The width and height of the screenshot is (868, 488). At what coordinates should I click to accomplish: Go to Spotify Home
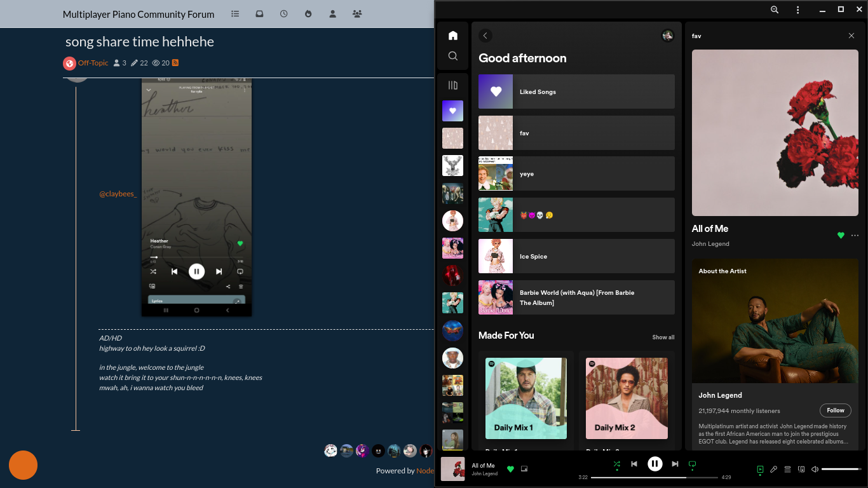[453, 36]
